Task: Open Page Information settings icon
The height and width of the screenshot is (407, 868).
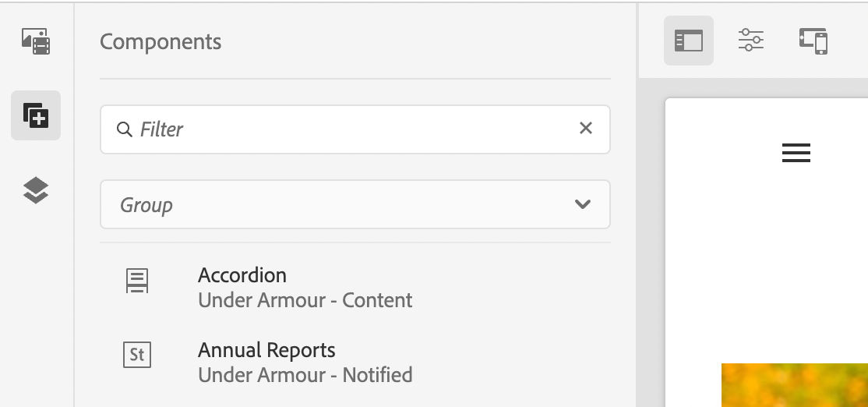Action: tap(750, 41)
